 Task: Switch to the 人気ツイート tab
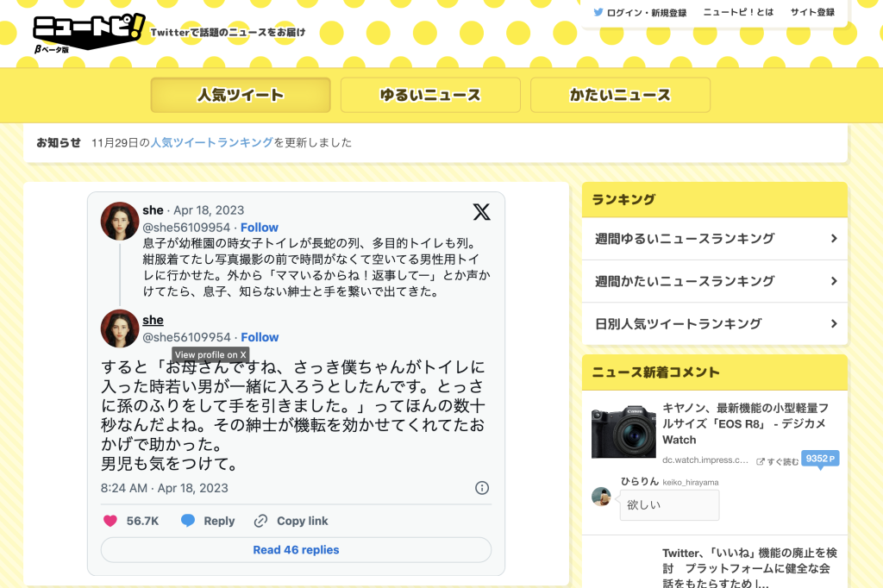point(241,95)
